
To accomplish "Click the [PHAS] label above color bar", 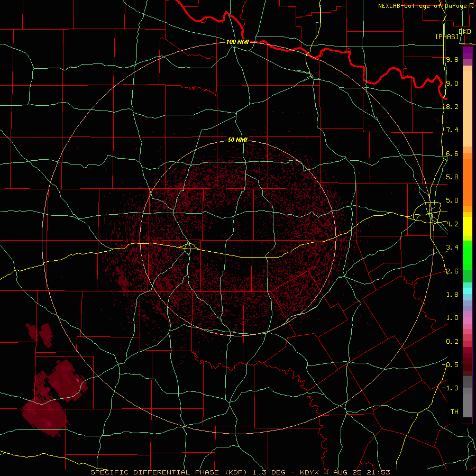I will coord(447,36).
